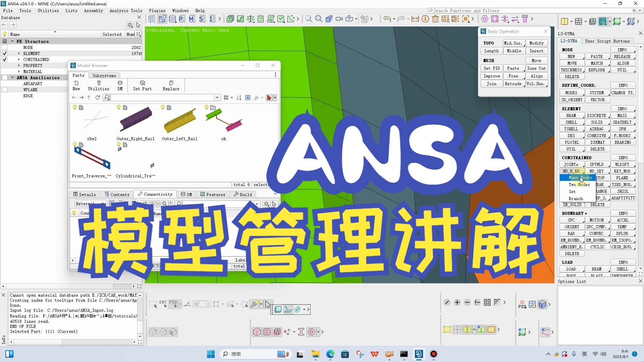Expand the PROPERTY tree node
Image resolution: width=644 pixels, height=362 pixels.
[19, 66]
